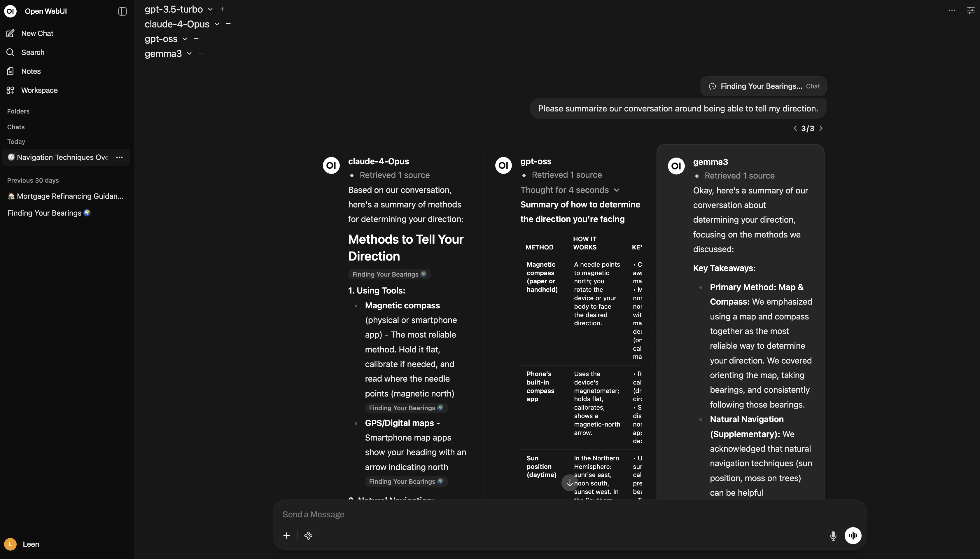Open the menu for Navigation Techniques chat
Screen dimensions: 980x559
(119, 158)
